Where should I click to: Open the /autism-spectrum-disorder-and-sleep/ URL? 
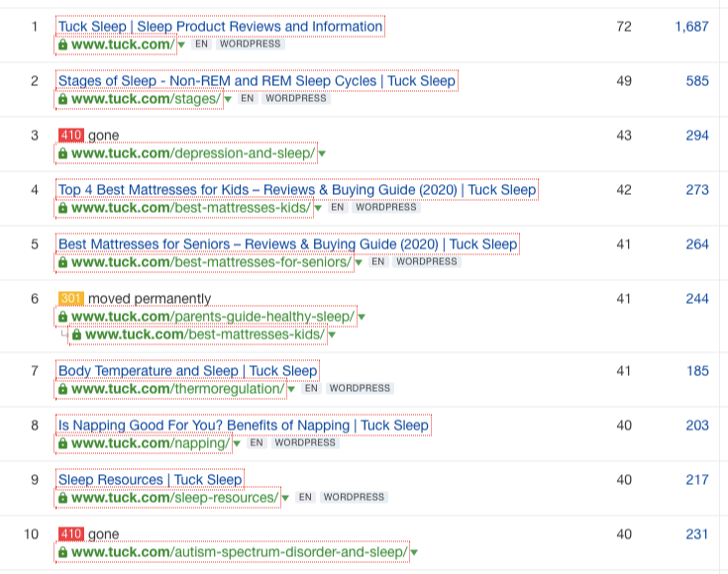239,552
